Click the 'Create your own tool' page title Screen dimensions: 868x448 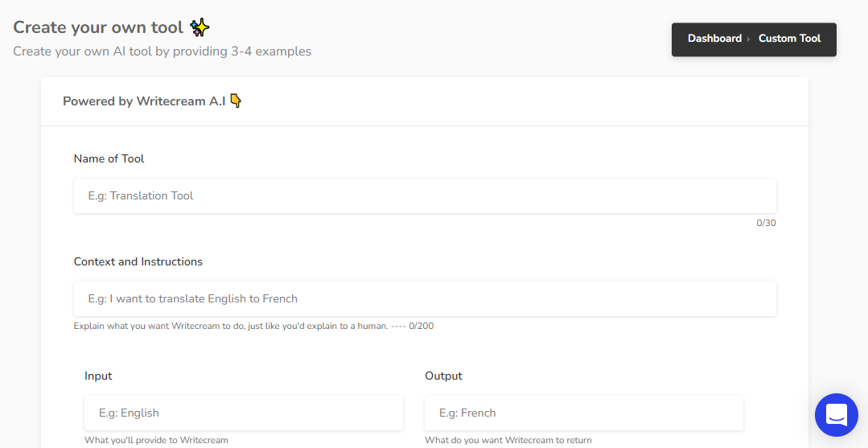(x=98, y=27)
